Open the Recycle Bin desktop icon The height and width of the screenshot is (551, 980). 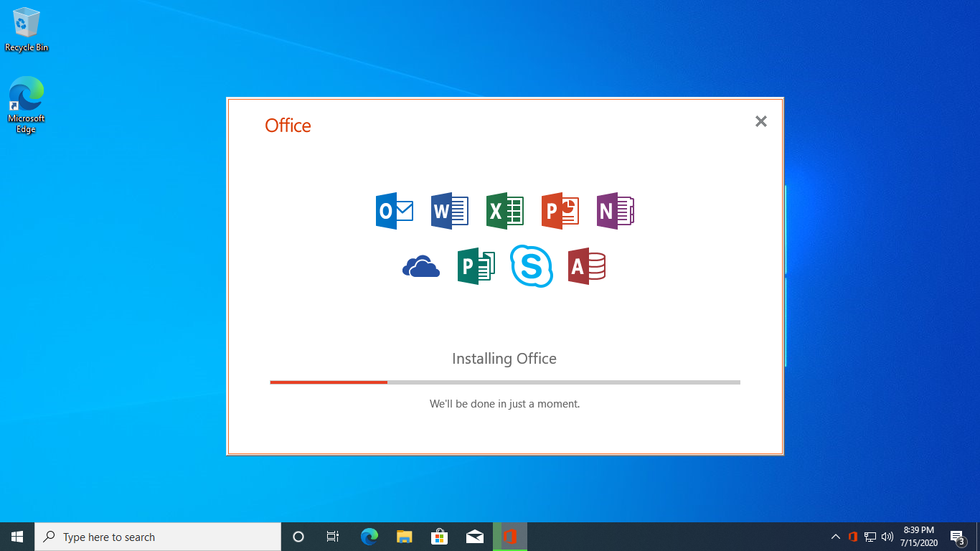point(27,30)
